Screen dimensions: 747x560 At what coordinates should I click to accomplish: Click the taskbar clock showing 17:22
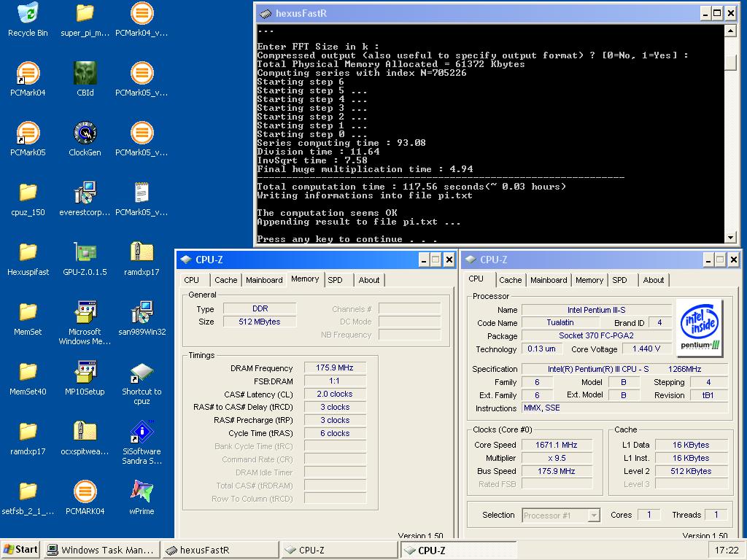[x=727, y=550]
